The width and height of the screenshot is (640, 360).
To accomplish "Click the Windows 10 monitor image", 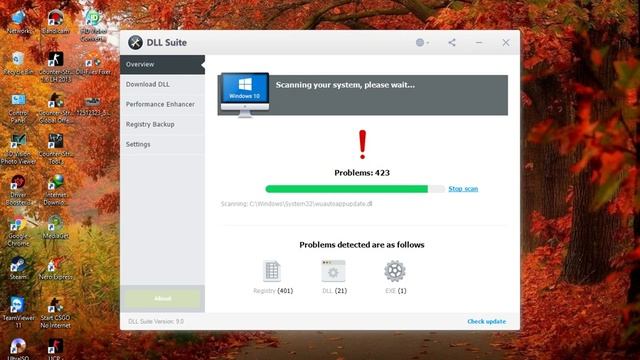I will 245,95.
